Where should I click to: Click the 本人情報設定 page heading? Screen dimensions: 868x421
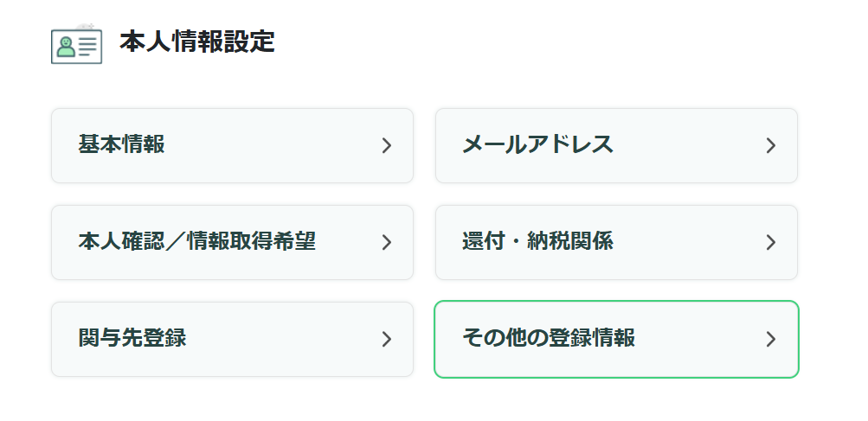[197, 41]
